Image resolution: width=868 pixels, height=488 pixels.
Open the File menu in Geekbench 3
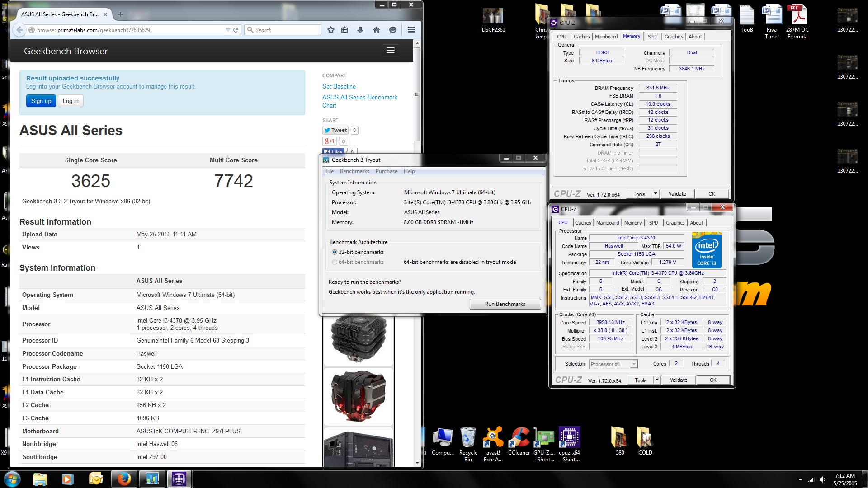click(x=330, y=171)
